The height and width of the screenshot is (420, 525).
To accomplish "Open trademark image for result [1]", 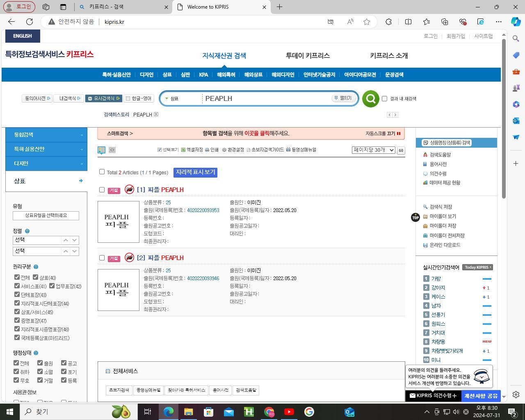I will click(x=119, y=222).
